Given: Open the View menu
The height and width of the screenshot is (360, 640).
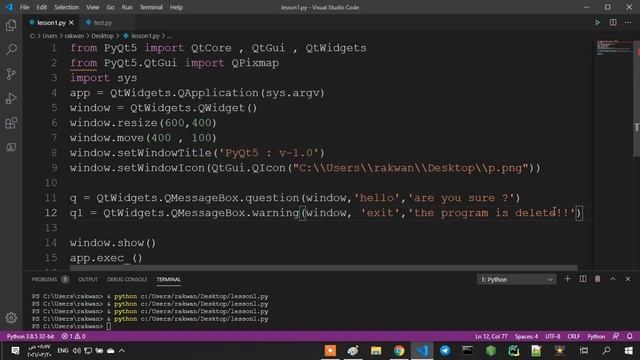Looking at the screenshot, I should pyautogui.click(x=93, y=7).
